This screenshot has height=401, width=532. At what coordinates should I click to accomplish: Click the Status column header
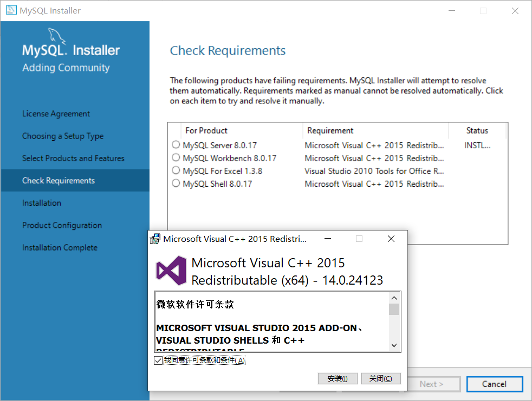(477, 130)
